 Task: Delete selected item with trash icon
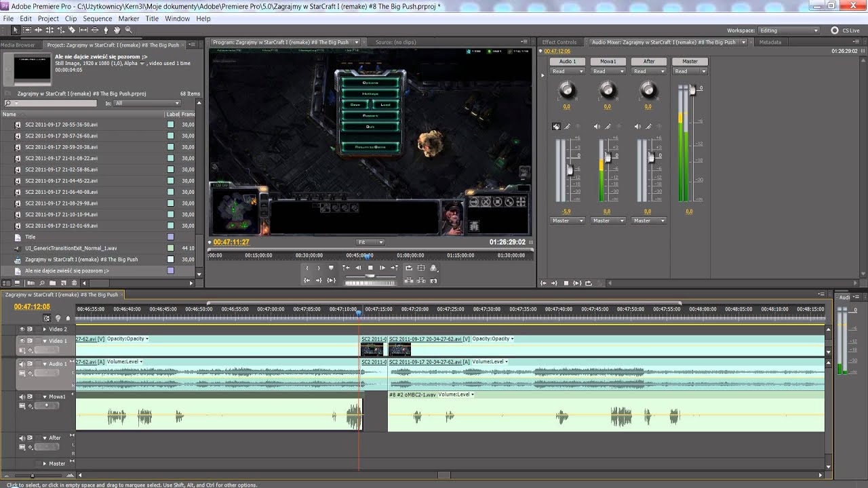tap(74, 283)
